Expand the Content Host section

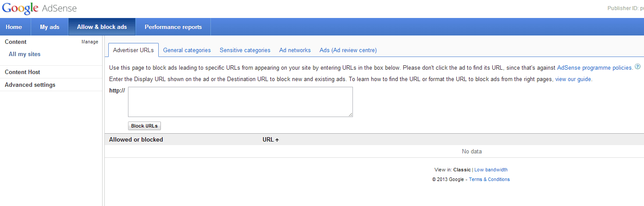pos(22,72)
